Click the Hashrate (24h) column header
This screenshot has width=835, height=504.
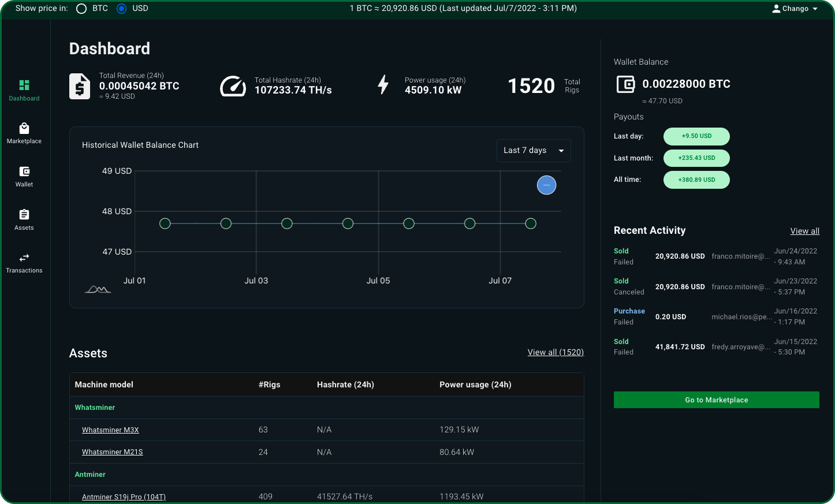point(345,384)
